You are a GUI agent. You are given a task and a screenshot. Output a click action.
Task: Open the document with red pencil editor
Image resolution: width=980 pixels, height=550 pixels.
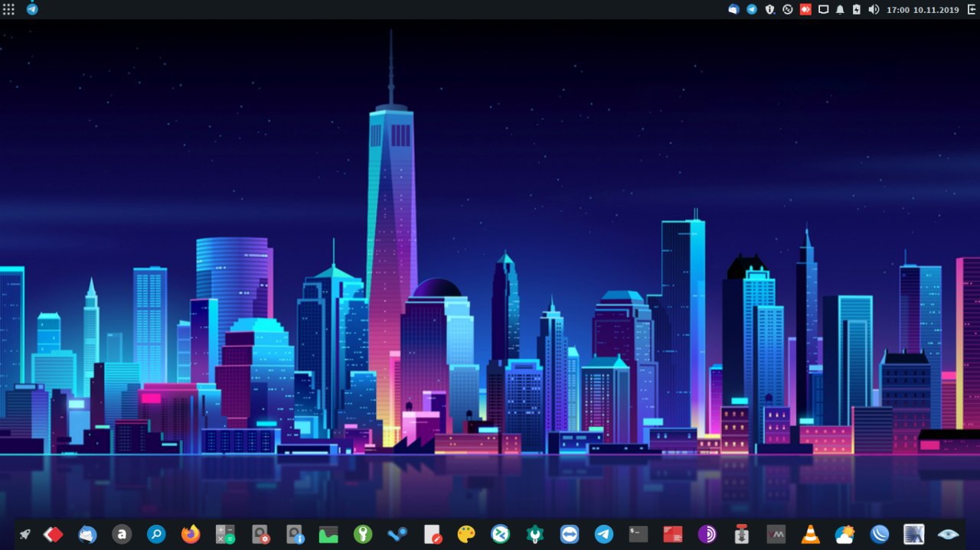tap(433, 534)
